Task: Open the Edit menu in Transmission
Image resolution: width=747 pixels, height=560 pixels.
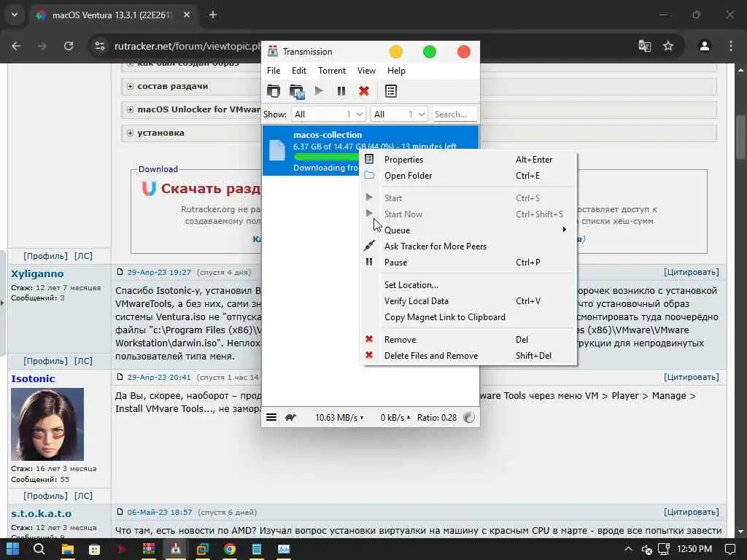Action: [x=298, y=71]
